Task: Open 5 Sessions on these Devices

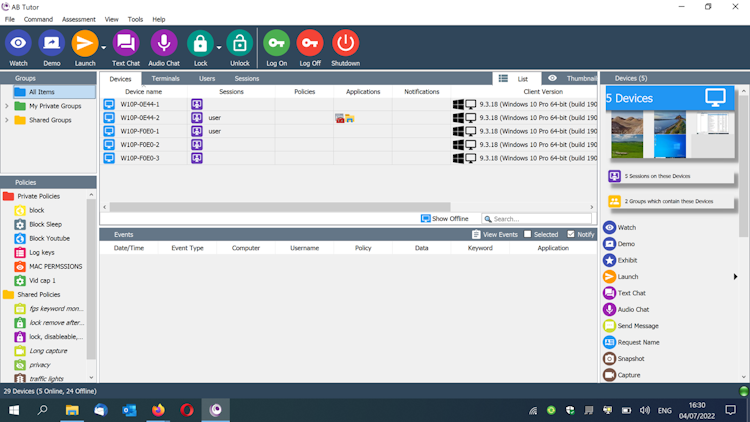Action: [x=671, y=176]
